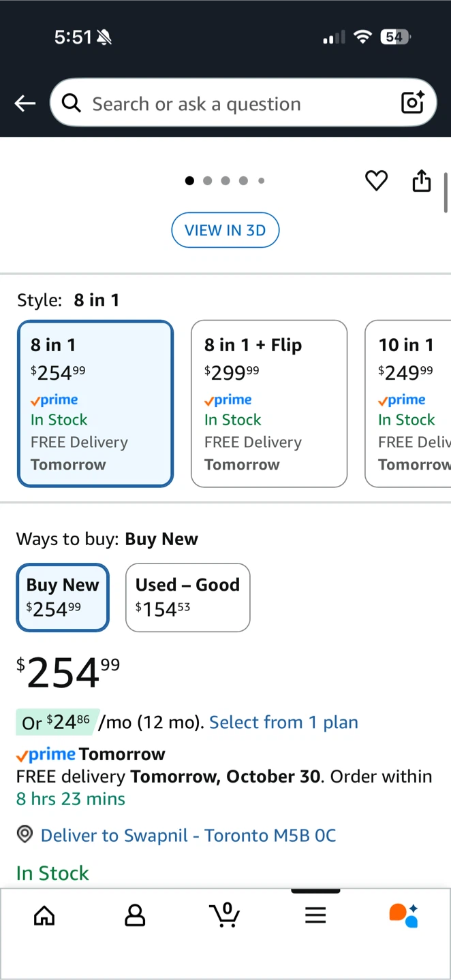The image size is (451, 980).
Task: Pick the 10 in 1 style option
Action: (x=409, y=404)
